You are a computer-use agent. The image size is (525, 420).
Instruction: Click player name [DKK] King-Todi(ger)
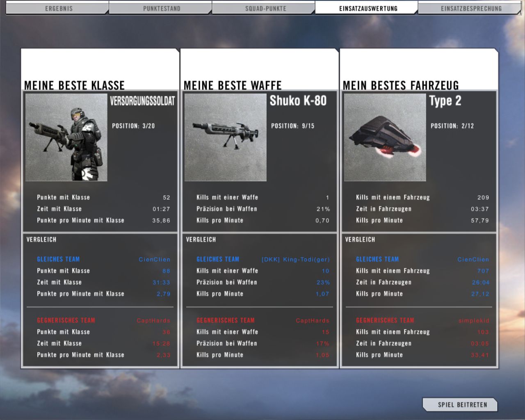(x=295, y=260)
